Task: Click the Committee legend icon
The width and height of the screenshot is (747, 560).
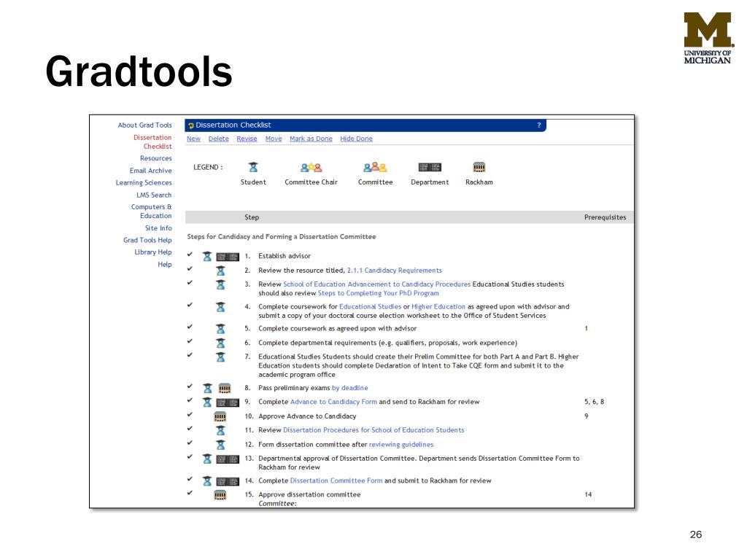Action: point(375,167)
